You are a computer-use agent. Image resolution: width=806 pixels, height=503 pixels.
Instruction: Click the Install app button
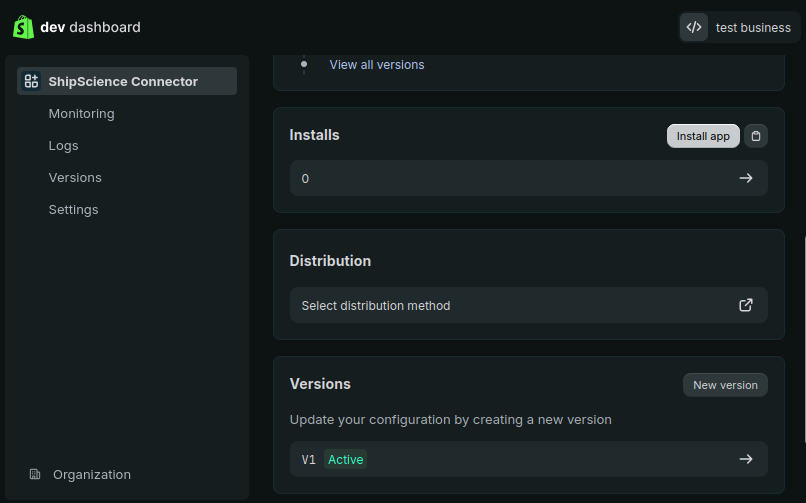pyautogui.click(x=703, y=136)
